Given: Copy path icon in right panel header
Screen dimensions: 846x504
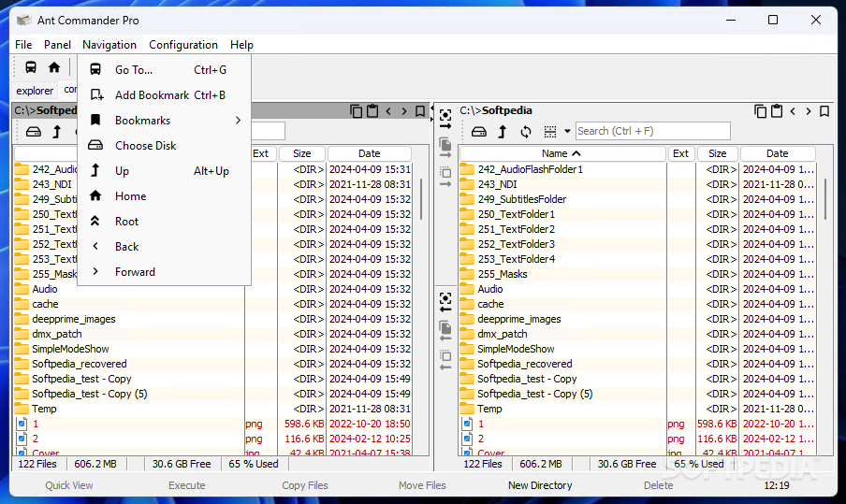Looking at the screenshot, I should (760, 111).
